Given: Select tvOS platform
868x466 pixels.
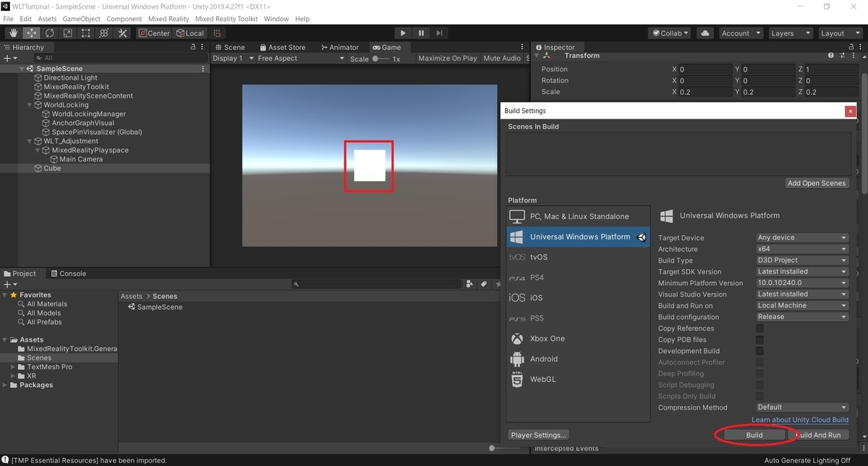Looking at the screenshot, I should point(579,257).
